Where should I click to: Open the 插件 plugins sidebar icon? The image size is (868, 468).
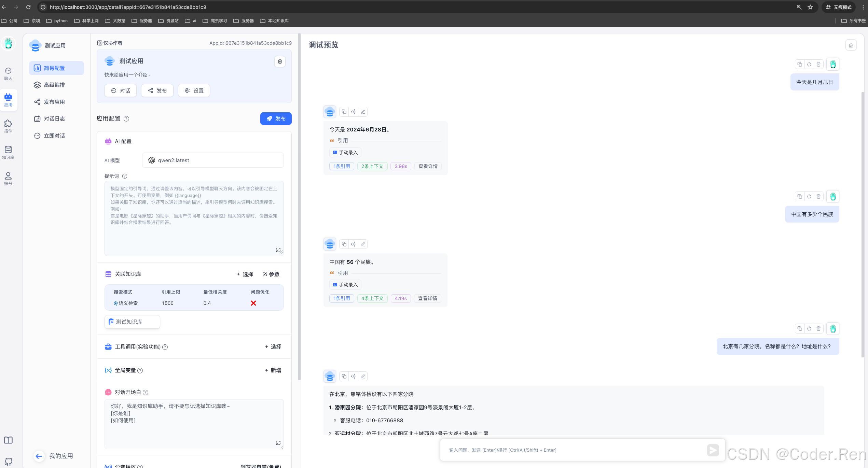click(x=8, y=126)
